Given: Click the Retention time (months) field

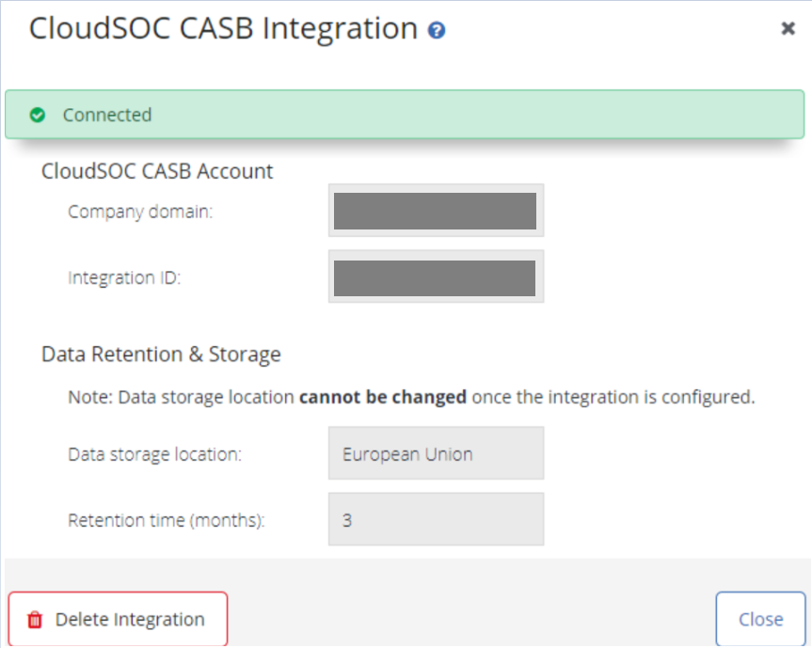Looking at the screenshot, I should point(436,519).
